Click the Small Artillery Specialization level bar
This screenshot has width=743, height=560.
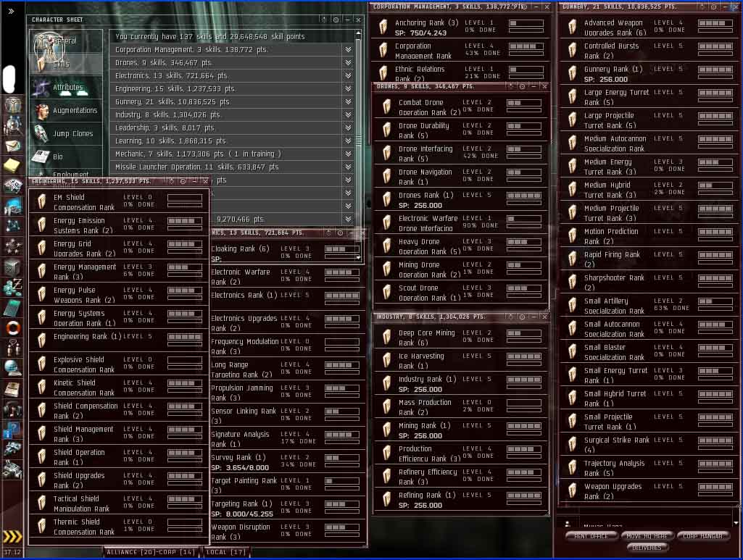pos(715,301)
